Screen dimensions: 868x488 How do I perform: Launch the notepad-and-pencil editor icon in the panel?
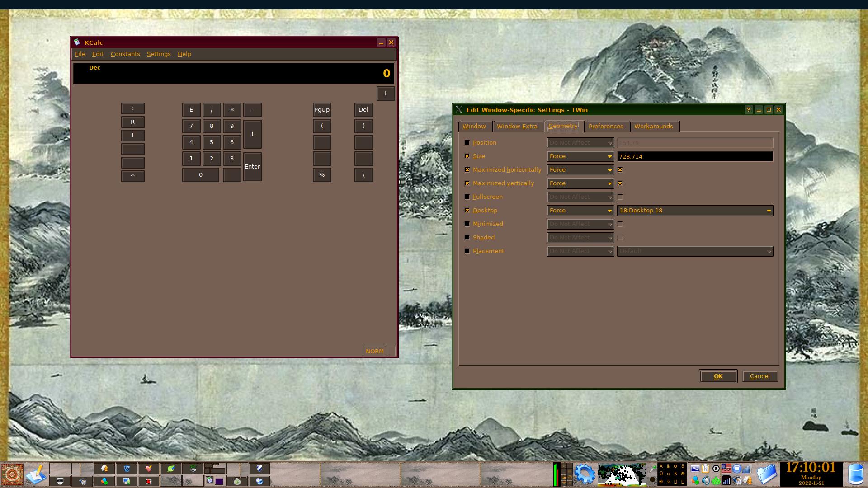pos(36,474)
